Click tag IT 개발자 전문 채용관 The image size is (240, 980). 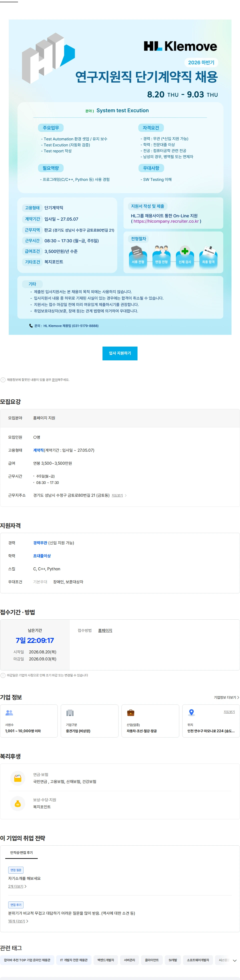[74, 960]
